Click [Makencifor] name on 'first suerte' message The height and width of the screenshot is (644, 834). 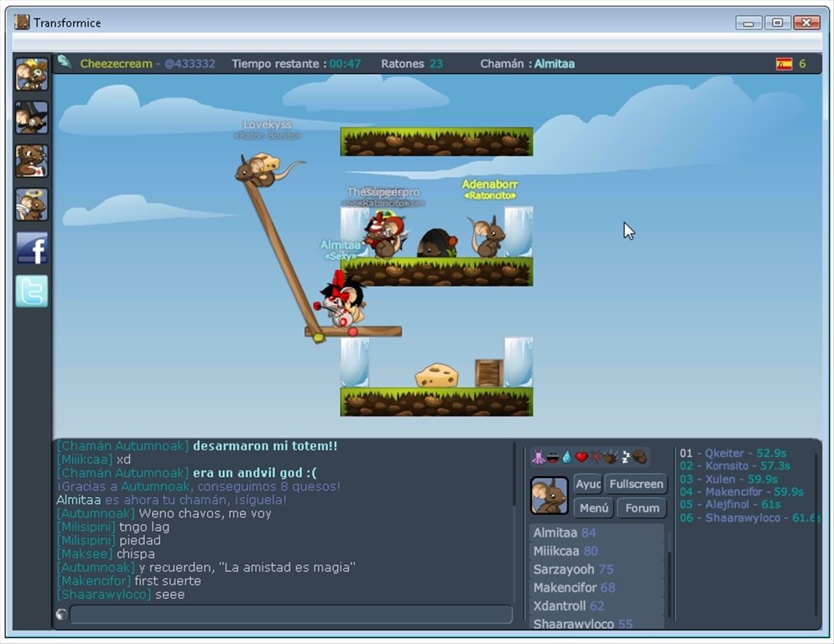pos(94,581)
